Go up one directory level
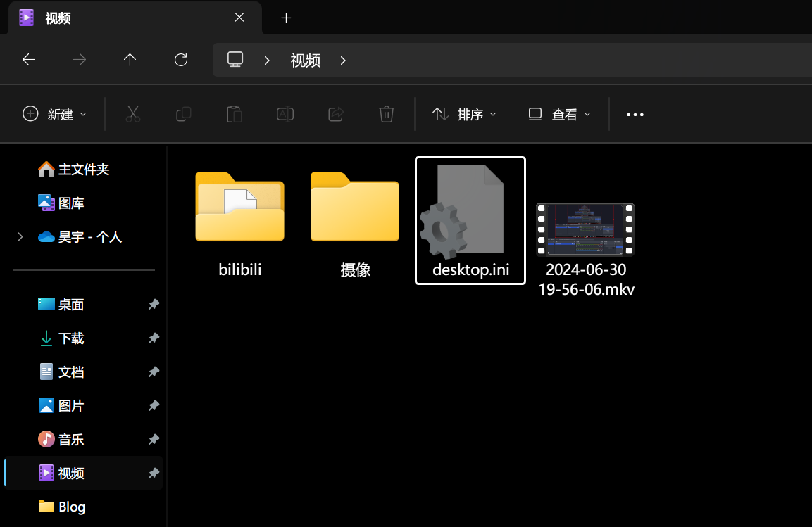The height and width of the screenshot is (527, 812). pos(130,60)
